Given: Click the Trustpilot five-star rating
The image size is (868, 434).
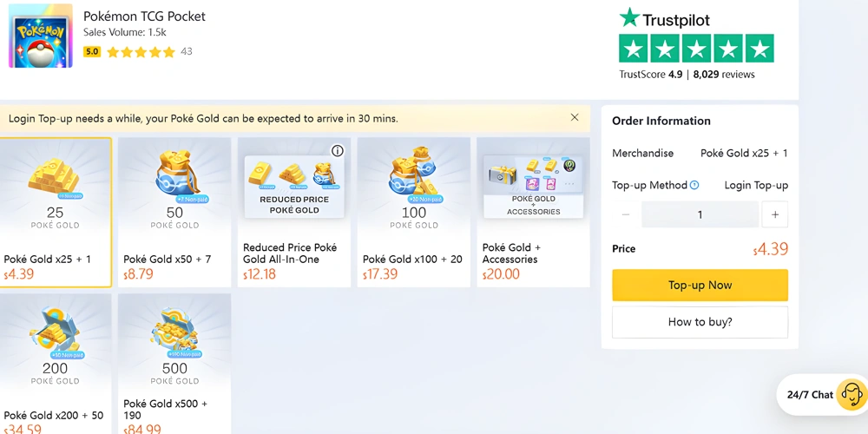Looking at the screenshot, I should (x=695, y=48).
